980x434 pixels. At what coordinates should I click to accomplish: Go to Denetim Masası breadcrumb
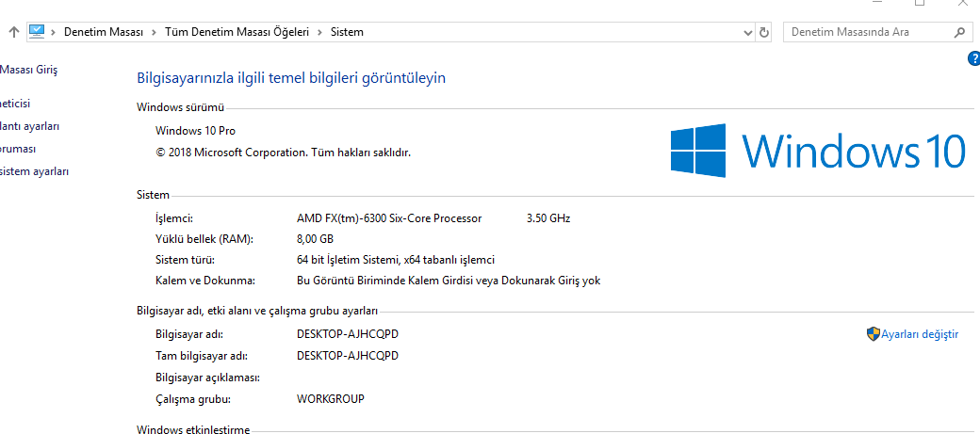point(104,32)
